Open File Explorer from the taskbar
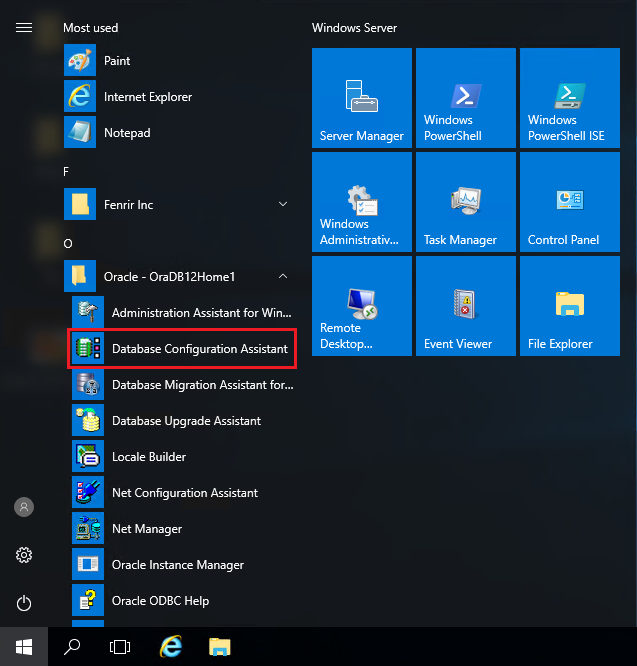This screenshot has height=666, width=637. click(220, 647)
